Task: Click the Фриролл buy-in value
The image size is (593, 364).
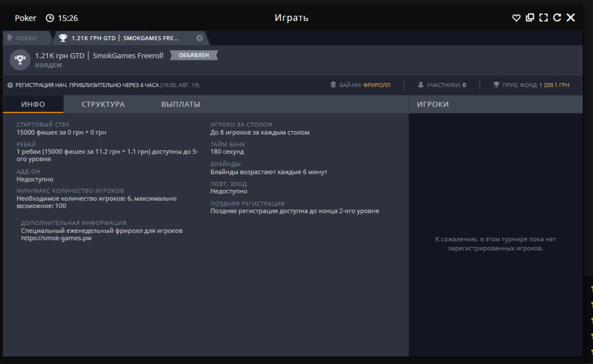Action: coord(377,85)
